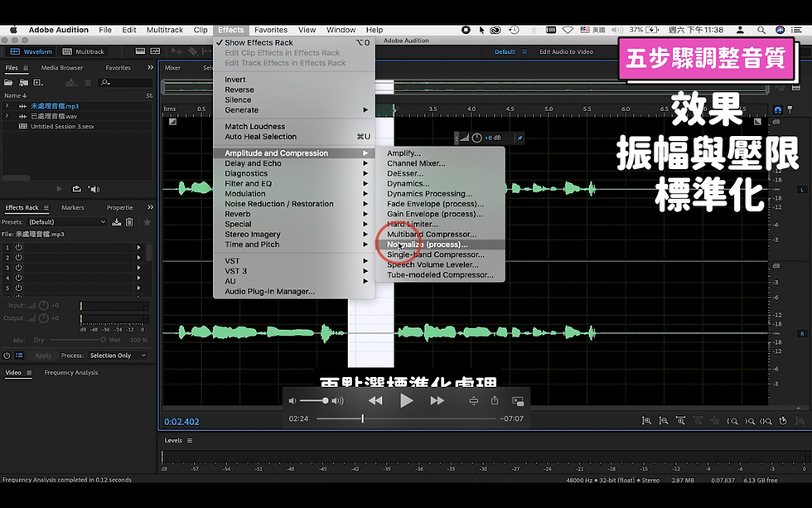This screenshot has width=812, height=508.
Task: Click the Mix Dry/Wet slider handle
Action: coord(103,341)
